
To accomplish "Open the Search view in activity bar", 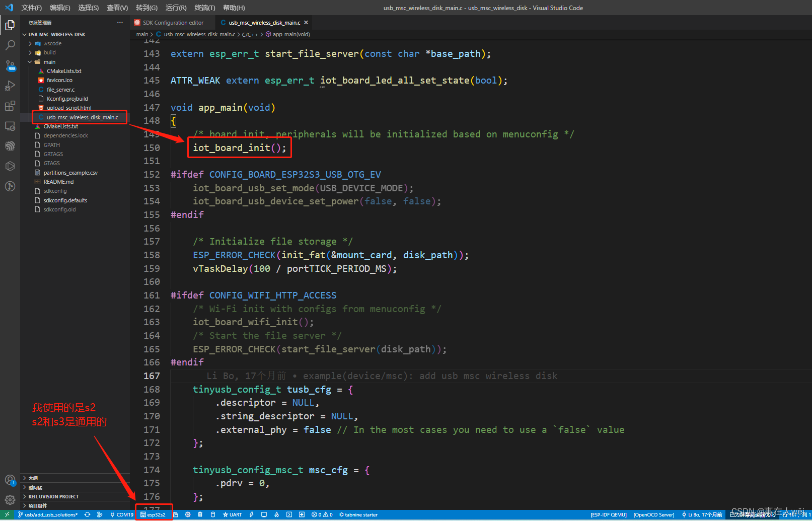I will click(x=10, y=45).
